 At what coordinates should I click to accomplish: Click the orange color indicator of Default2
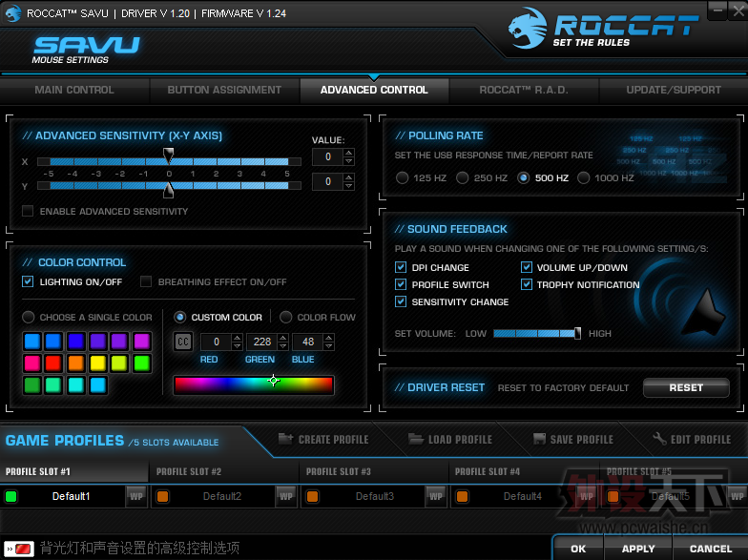click(162, 496)
